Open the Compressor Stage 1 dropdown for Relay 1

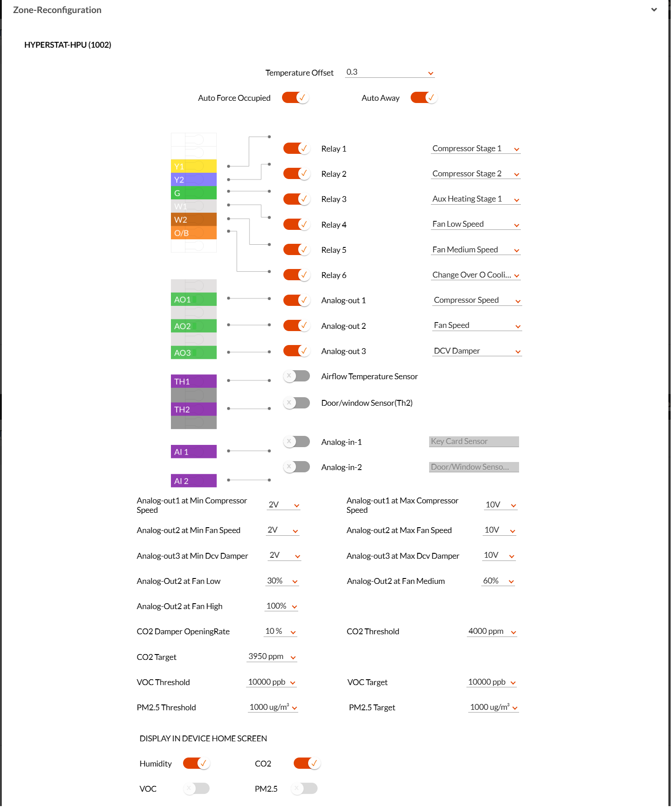pyautogui.click(x=475, y=148)
